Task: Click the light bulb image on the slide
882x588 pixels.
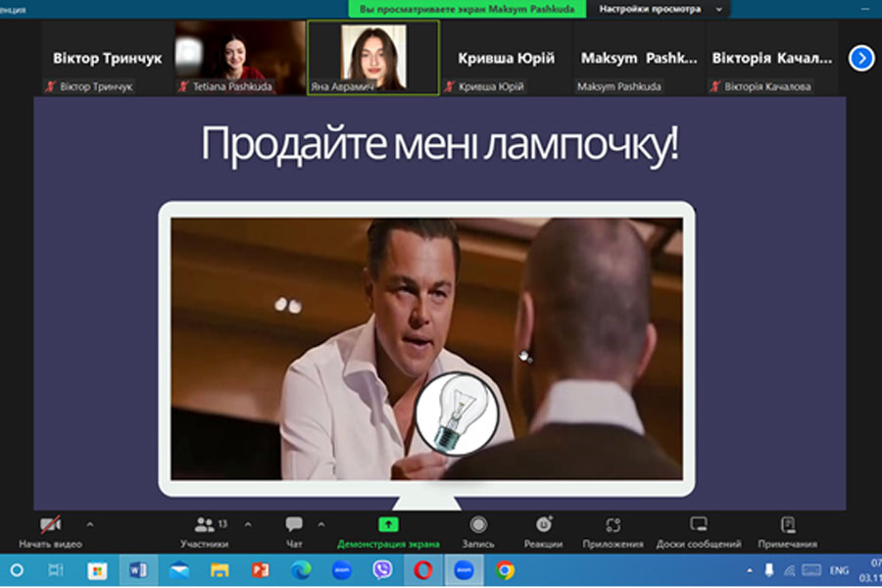Action: [457, 414]
